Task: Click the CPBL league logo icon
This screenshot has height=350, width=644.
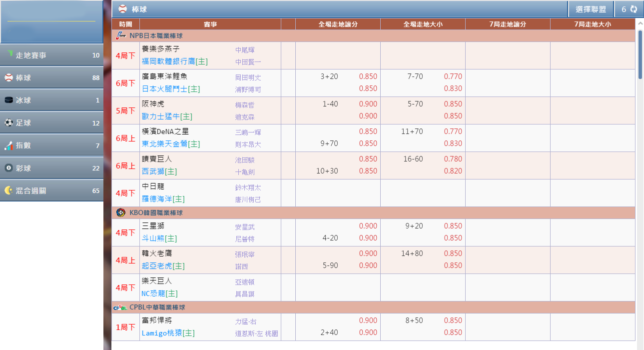Action: click(120, 307)
